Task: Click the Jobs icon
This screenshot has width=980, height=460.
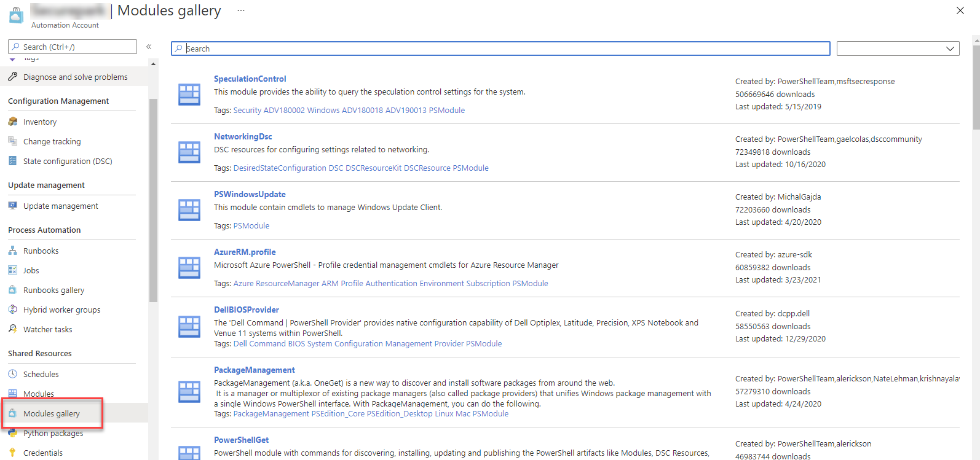Action: 13,270
